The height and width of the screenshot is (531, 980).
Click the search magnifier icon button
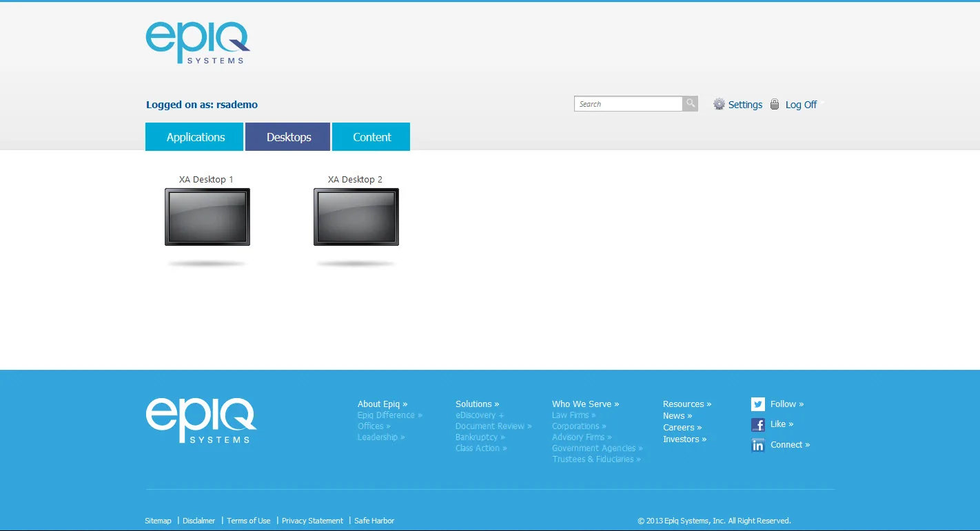click(690, 104)
